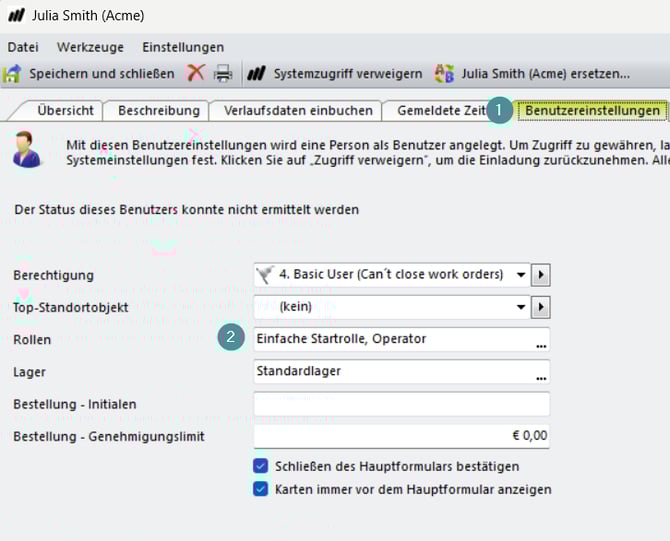Open the Berechtigung dropdown arrow
The height and width of the screenshot is (541, 670).
tap(520, 274)
